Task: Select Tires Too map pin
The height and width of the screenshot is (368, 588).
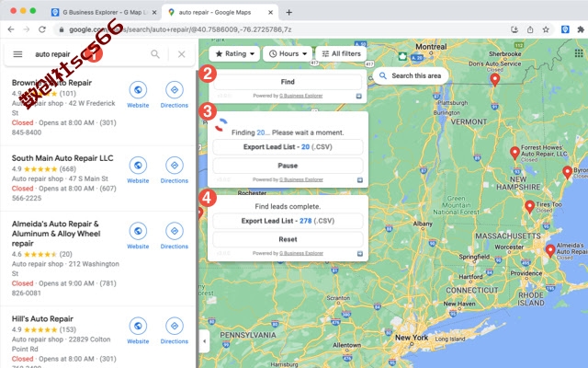Action: coord(529,206)
